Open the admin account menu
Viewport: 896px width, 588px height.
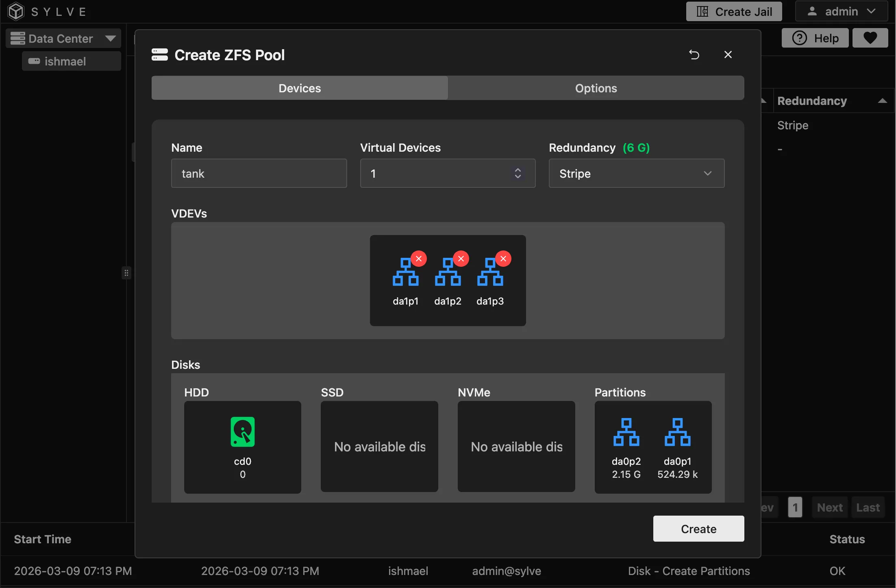(x=841, y=11)
